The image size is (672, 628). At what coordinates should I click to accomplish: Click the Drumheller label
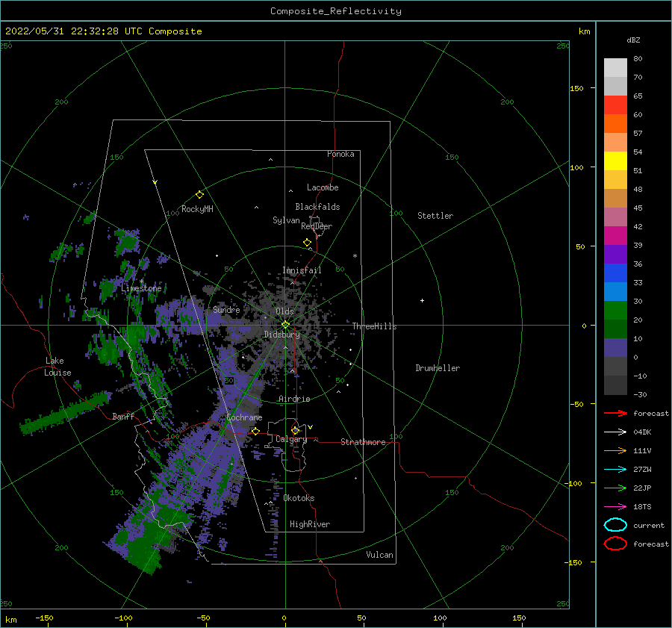[438, 368]
